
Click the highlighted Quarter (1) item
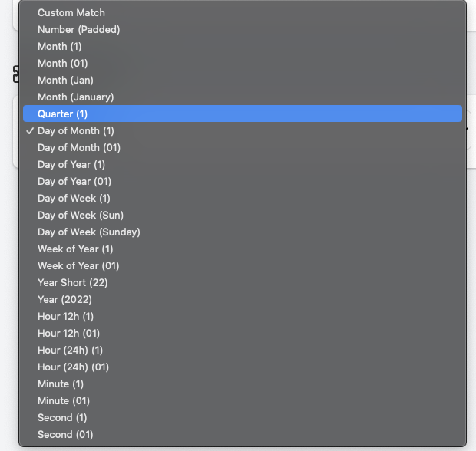click(x=63, y=114)
